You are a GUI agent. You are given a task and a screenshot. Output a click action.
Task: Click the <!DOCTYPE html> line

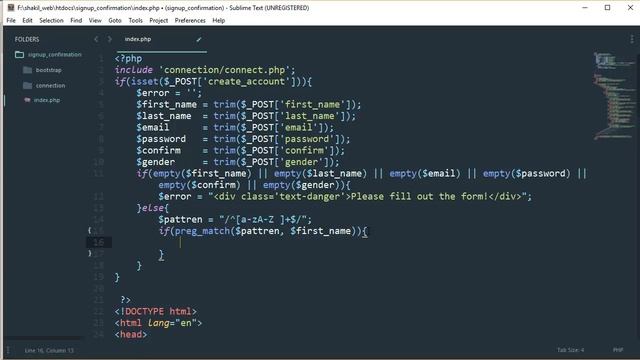point(156,311)
